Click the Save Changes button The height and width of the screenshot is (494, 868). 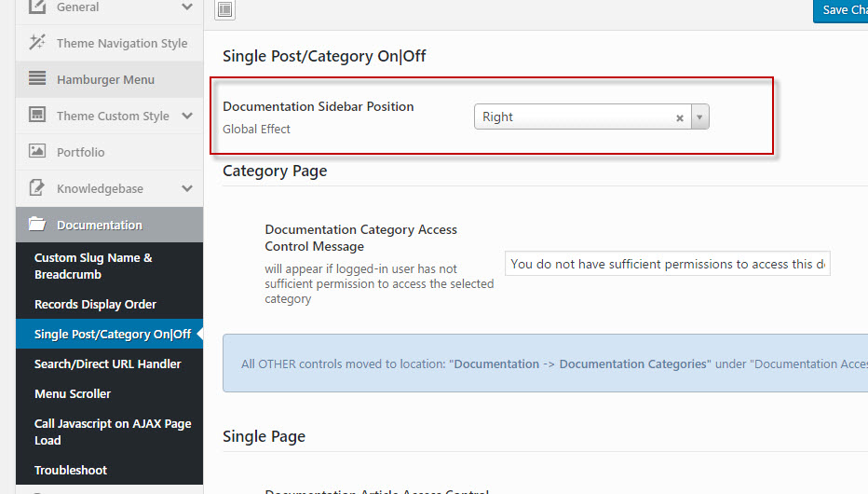click(840, 10)
